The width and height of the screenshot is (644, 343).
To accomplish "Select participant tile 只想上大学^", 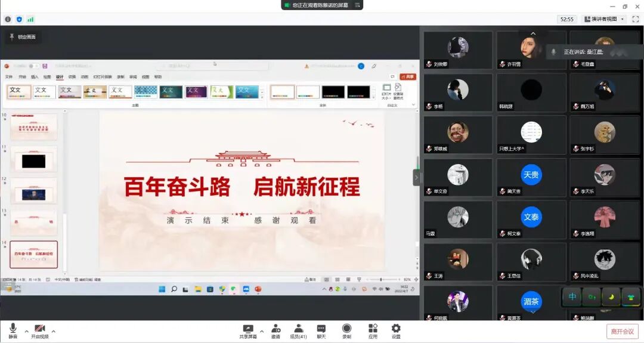I will (x=531, y=135).
